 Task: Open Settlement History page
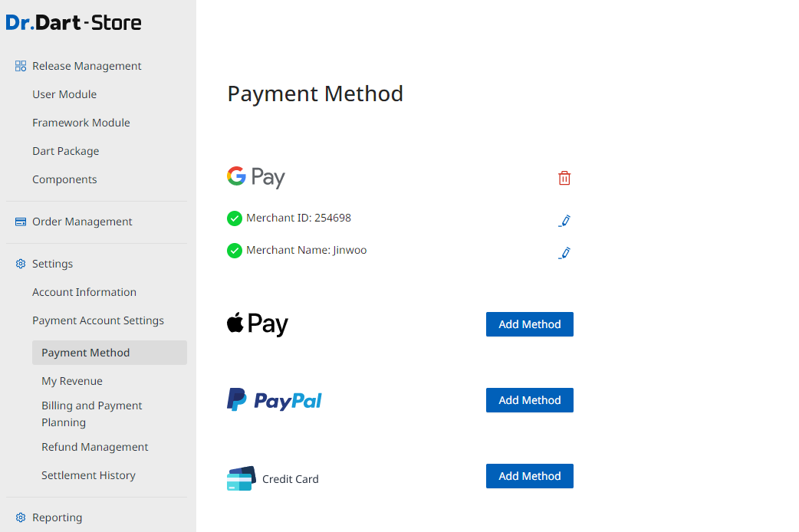(x=88, y=475)
